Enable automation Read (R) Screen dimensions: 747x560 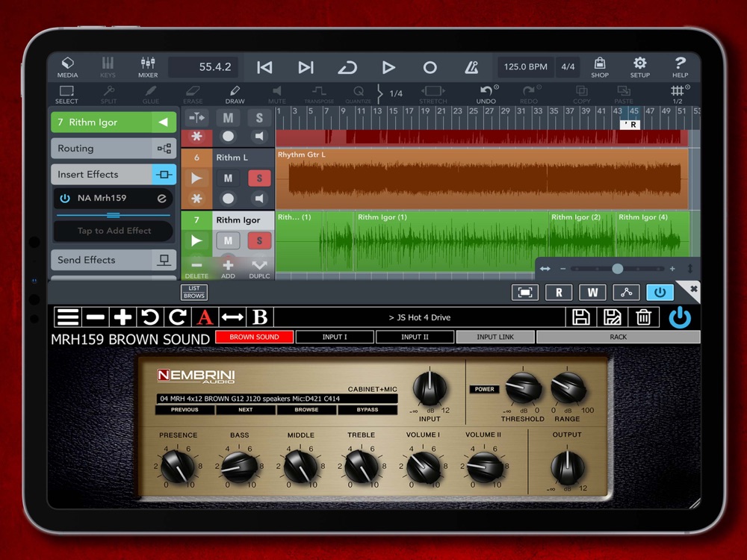(559, 293)
